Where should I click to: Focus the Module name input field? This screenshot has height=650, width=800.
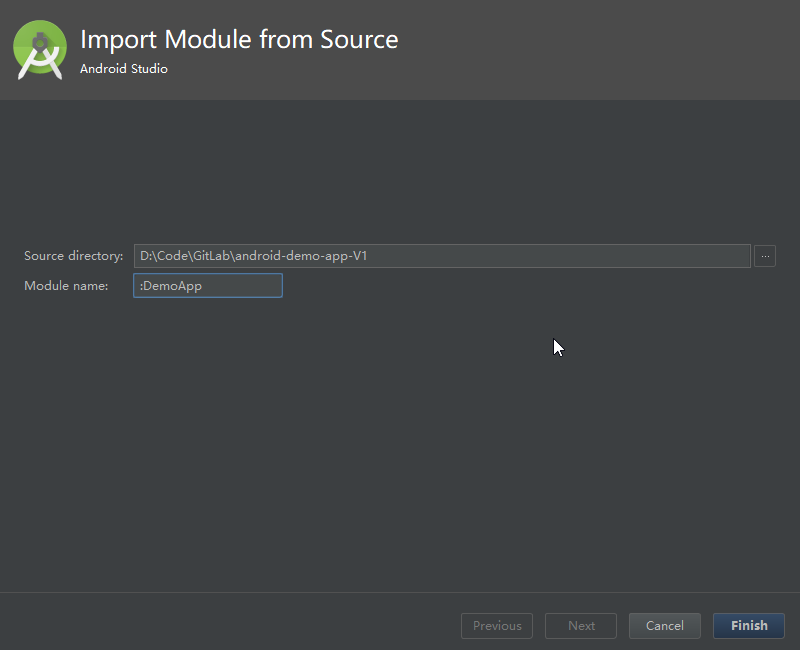click(x=208, y=286)
